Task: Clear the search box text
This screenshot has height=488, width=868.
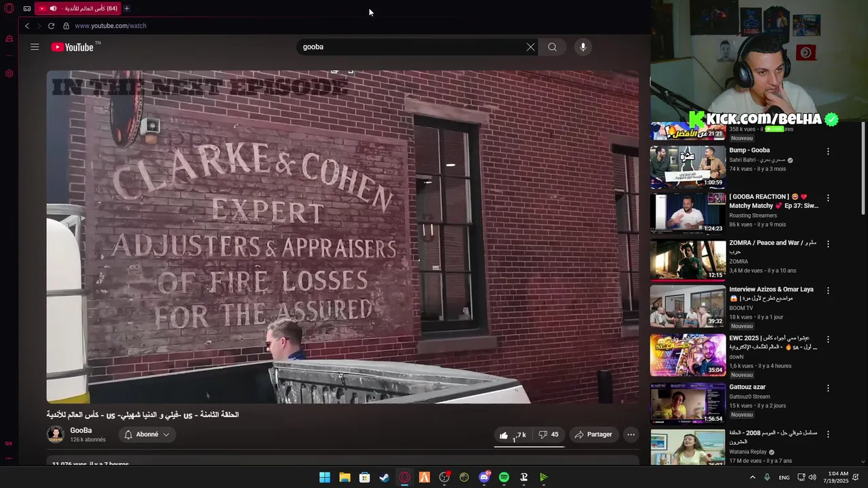Action: pyautogui.click(x=530, y=47)
